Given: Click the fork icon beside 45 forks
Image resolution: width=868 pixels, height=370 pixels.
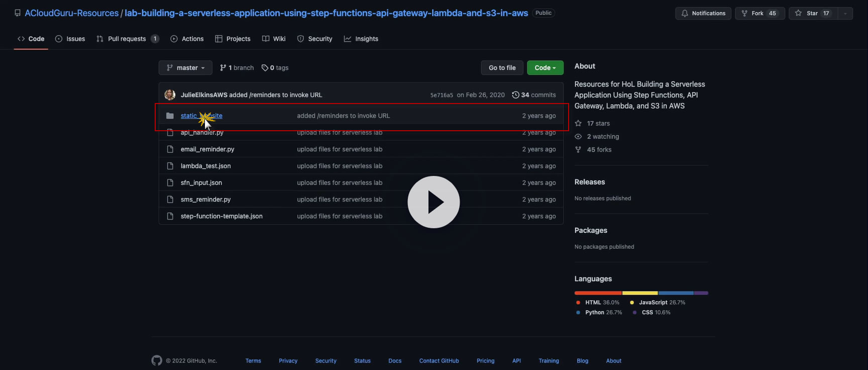Looking at the screenshot, I should pyautogui.click(x=578, y=149).
